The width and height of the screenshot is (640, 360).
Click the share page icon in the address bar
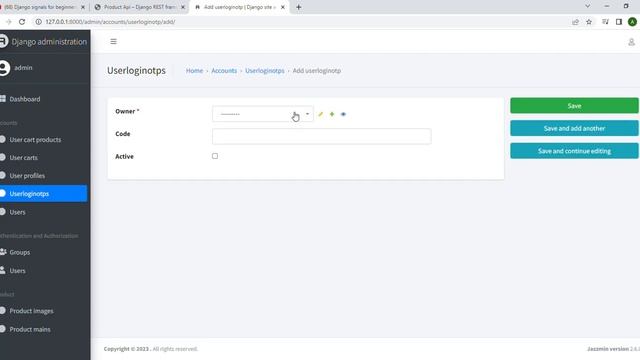pos(575,22)
